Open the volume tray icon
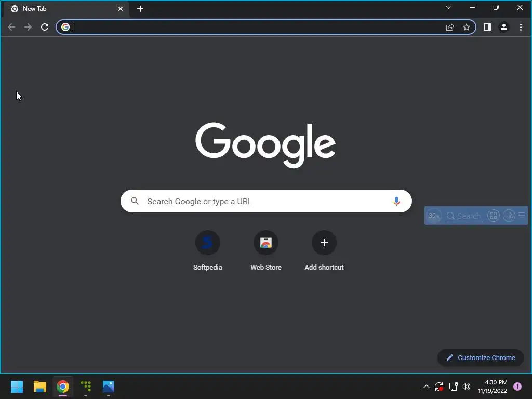Image resolution: width=532 pixels, height=399 pixels. 466,387
